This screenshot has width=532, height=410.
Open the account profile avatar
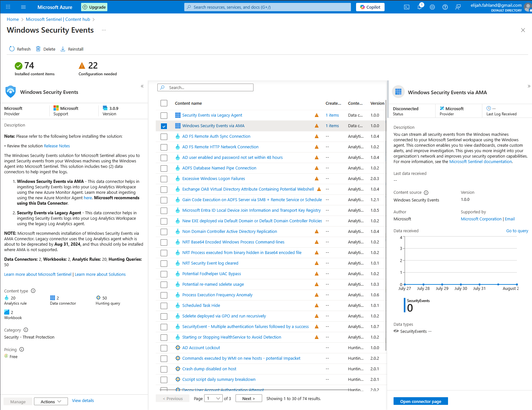click(528, 7)
